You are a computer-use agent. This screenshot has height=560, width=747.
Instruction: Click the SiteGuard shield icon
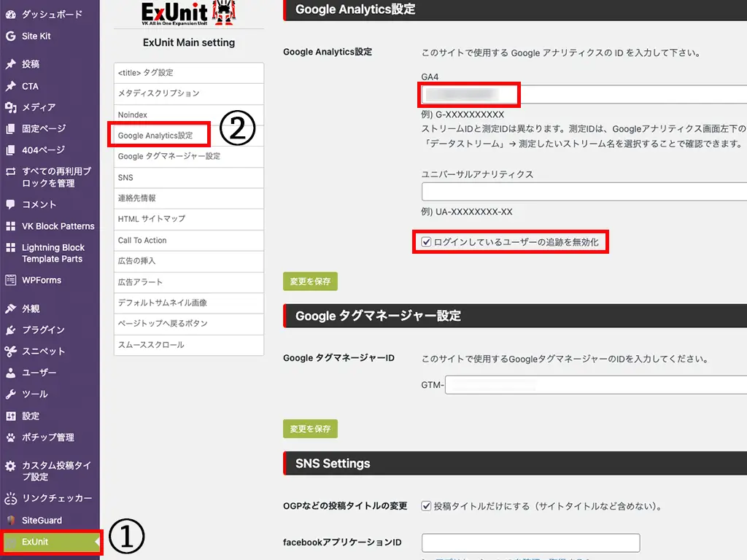[10, 520]
